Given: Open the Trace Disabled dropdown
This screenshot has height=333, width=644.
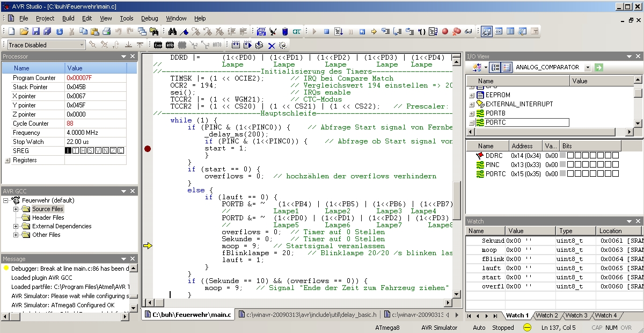Looking at the screenshot, I should (82, 45).
